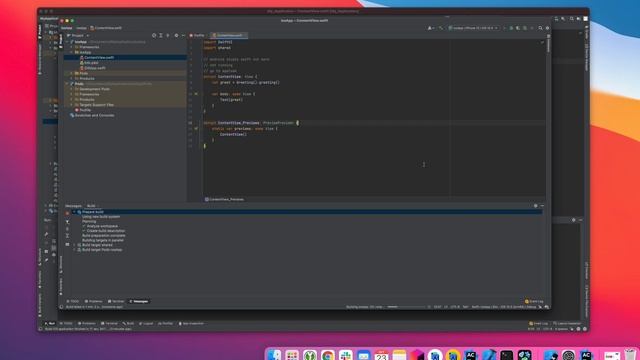
Task: Open the Podfile in the project tree
Action: (x=85, y=110)
